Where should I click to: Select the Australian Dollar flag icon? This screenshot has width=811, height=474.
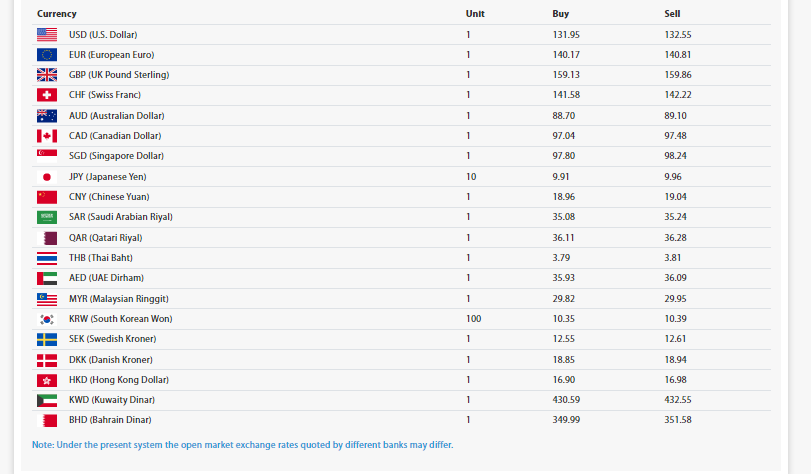tap(47, 116)
